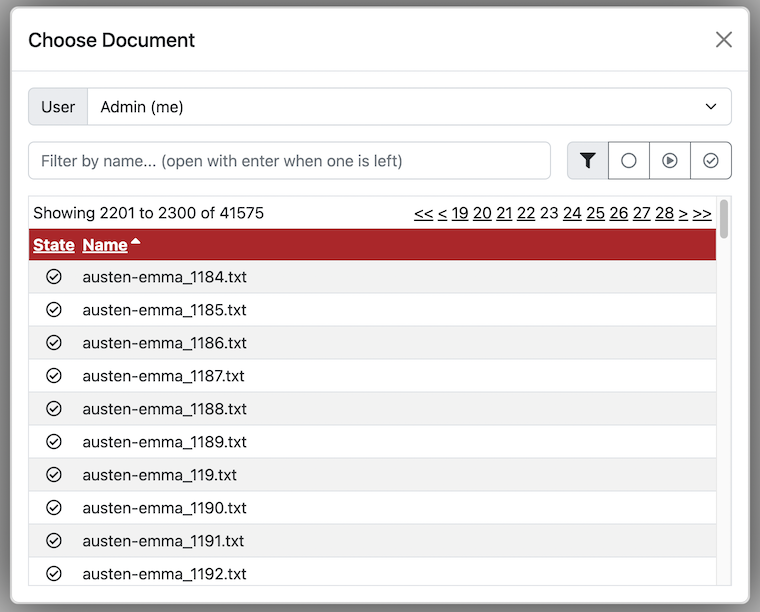Filter by in-progress play icon

point(670,160)
